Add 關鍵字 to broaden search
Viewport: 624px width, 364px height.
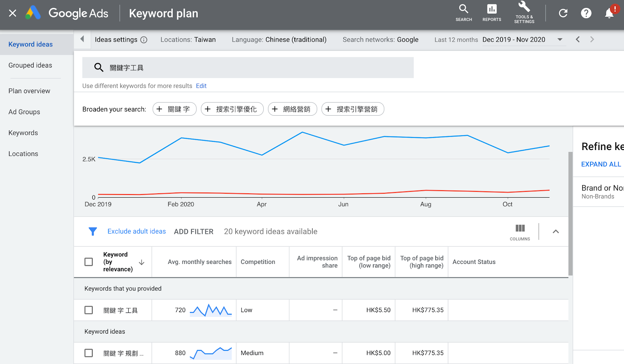tap(174, 109)
